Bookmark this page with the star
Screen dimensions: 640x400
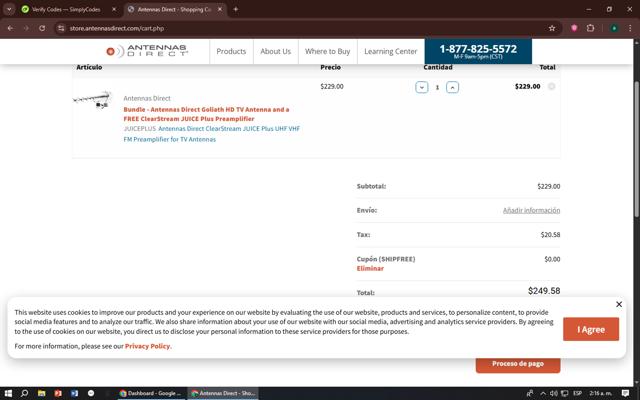(x=552, y=28)
